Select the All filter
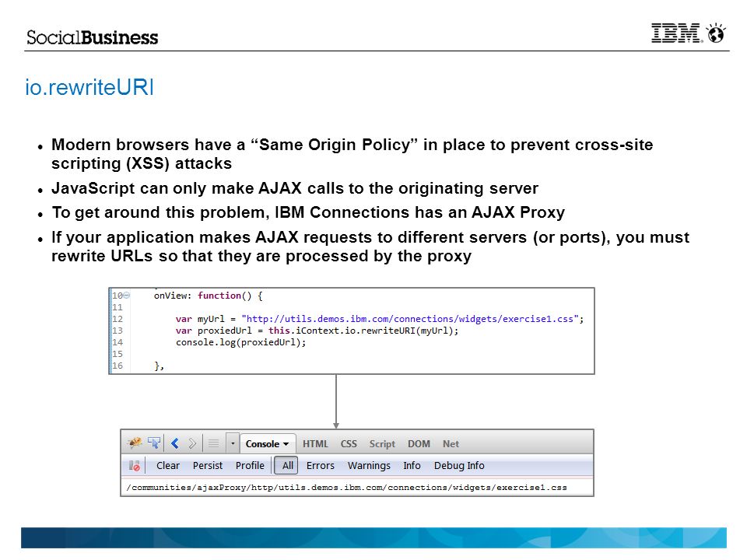Screen dimensions: 747x560 tap(287, 465)
